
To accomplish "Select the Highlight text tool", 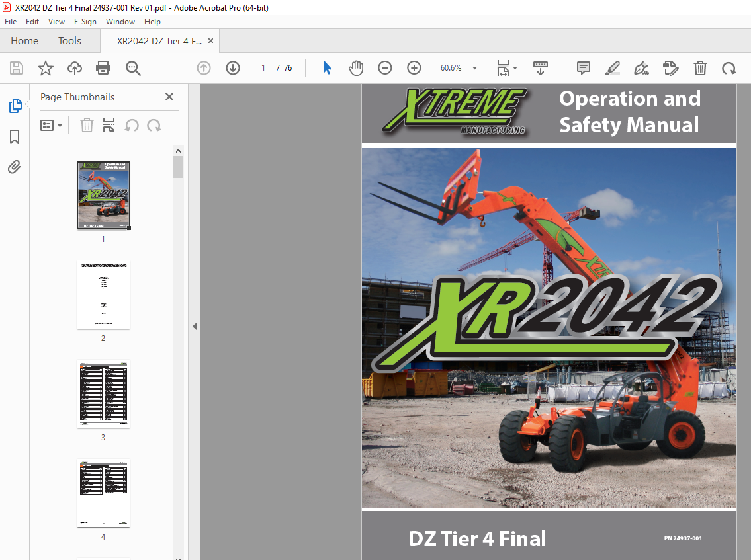I will pos(613,68).
